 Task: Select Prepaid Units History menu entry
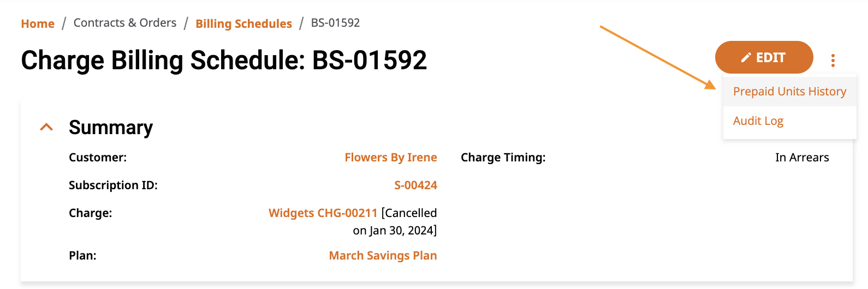coord(789,91)
